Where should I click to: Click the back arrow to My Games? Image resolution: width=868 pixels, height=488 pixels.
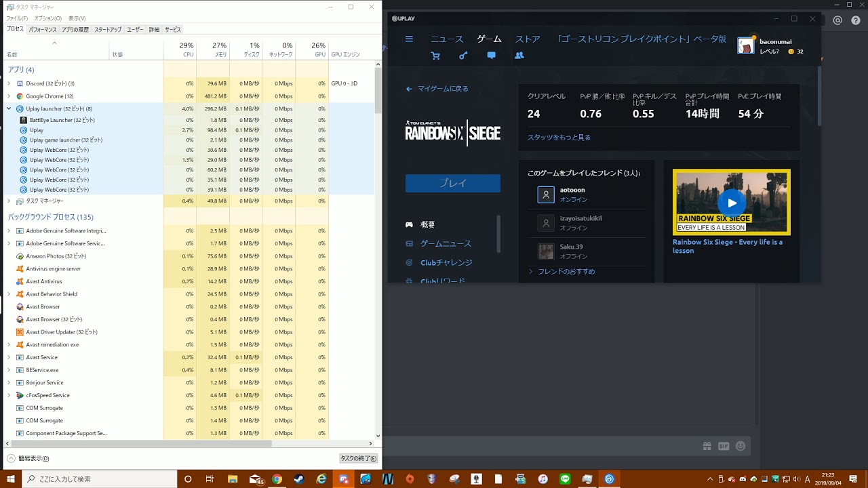coord(409,89)
